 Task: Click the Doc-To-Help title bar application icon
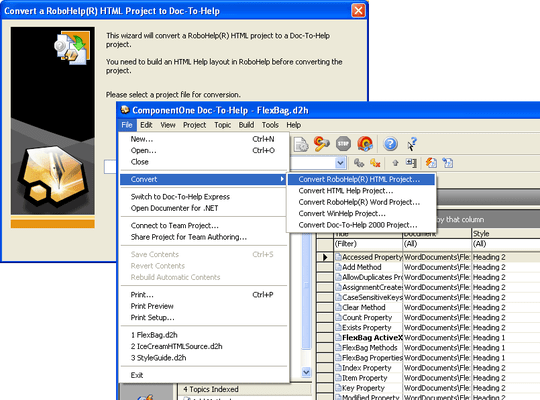point(125,110)
